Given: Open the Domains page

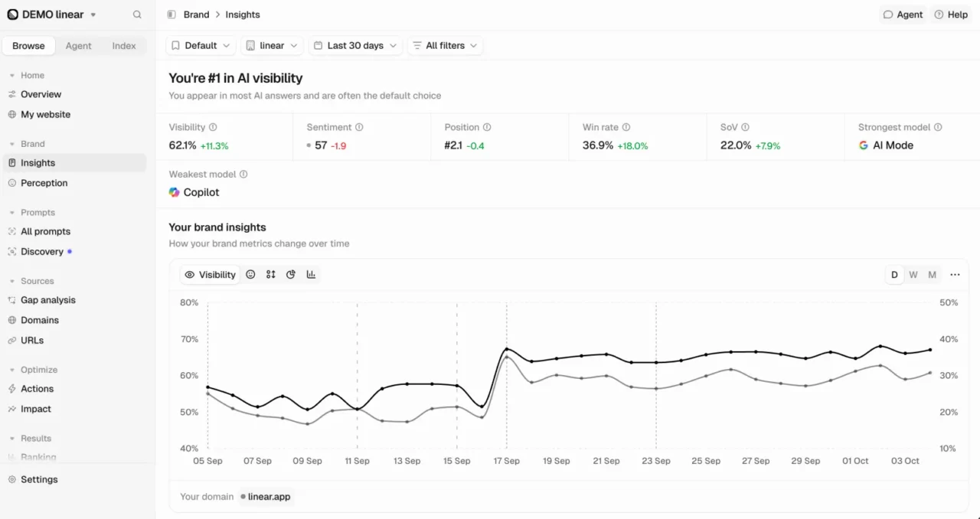Looking at the screenshot, I should click(40, 320).
